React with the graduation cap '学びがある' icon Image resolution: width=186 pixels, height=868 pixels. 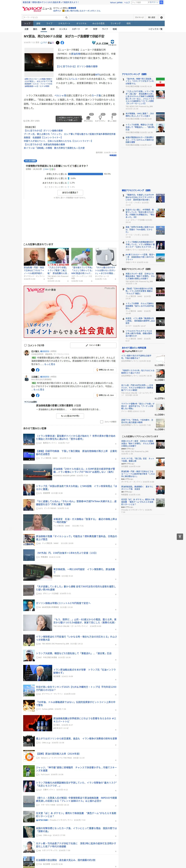(89, 118)
